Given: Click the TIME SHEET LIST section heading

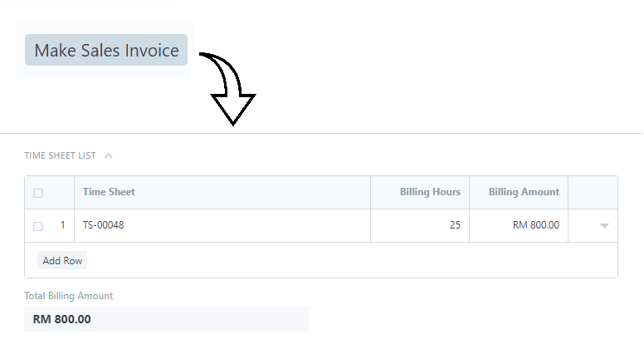Looking at the screenshot, I should 60,156.
